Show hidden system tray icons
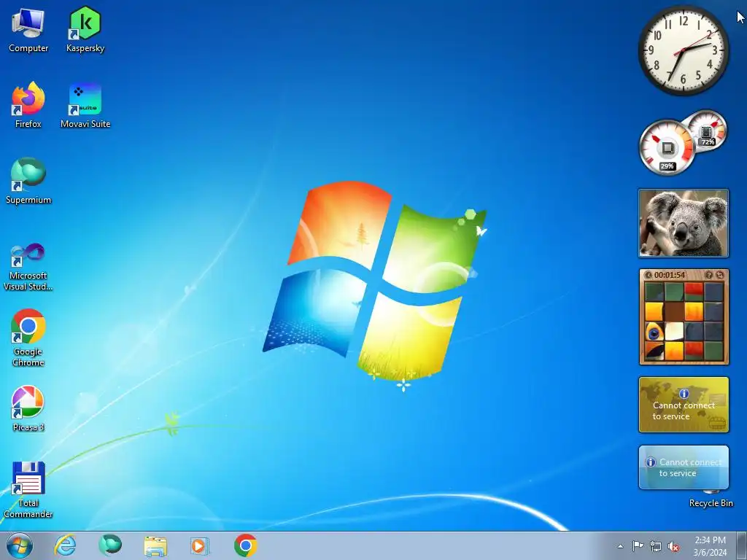The image size is (747, 560). (x=620, y=546)
